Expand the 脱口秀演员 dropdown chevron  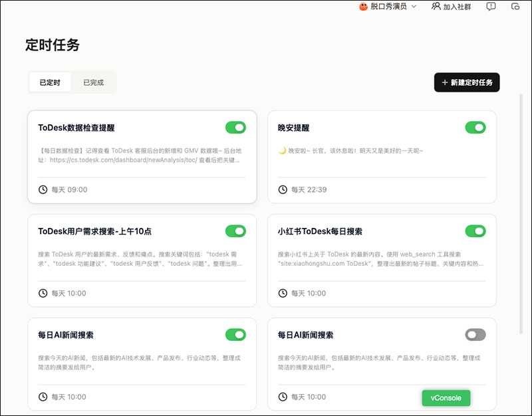414,7
